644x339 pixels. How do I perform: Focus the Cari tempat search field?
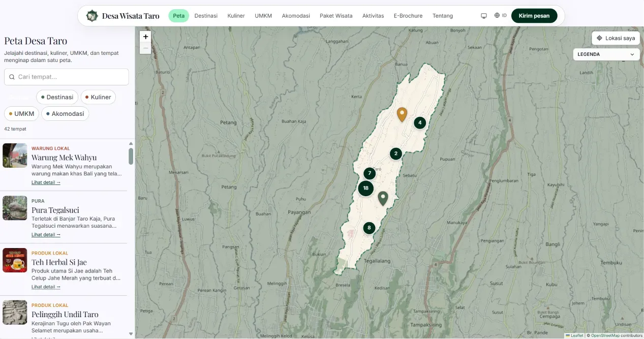coord(66,77)
